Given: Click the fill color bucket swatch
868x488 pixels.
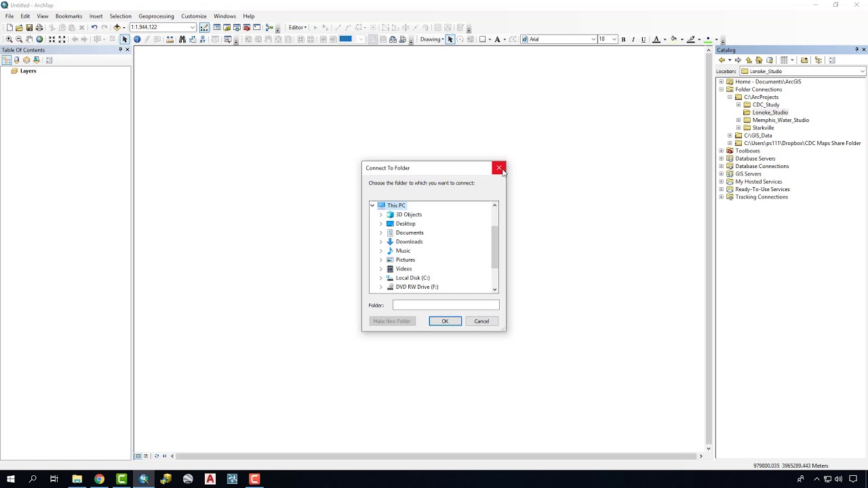Looking at the screenshot, I should [x=673, y=39].
